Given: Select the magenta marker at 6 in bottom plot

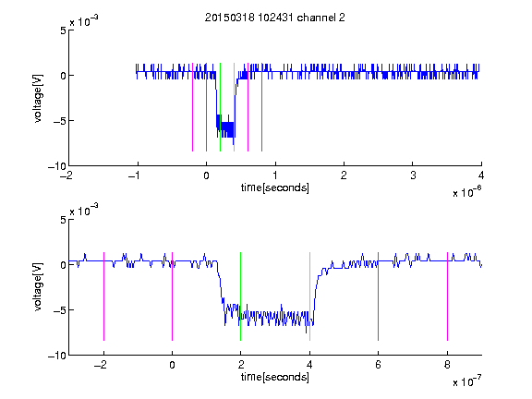Looking at the screenshot, I should pyautogui.click(x=379, y=296).
